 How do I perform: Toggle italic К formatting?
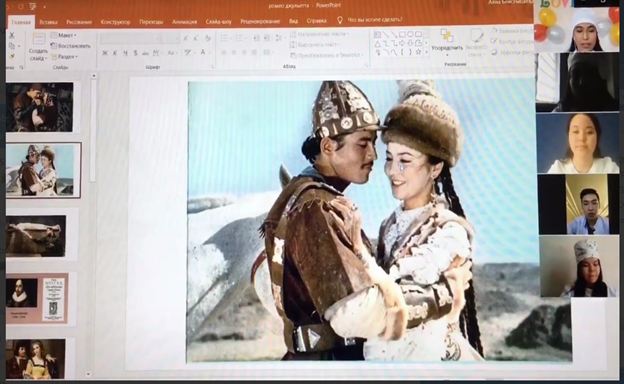[115, 53]
